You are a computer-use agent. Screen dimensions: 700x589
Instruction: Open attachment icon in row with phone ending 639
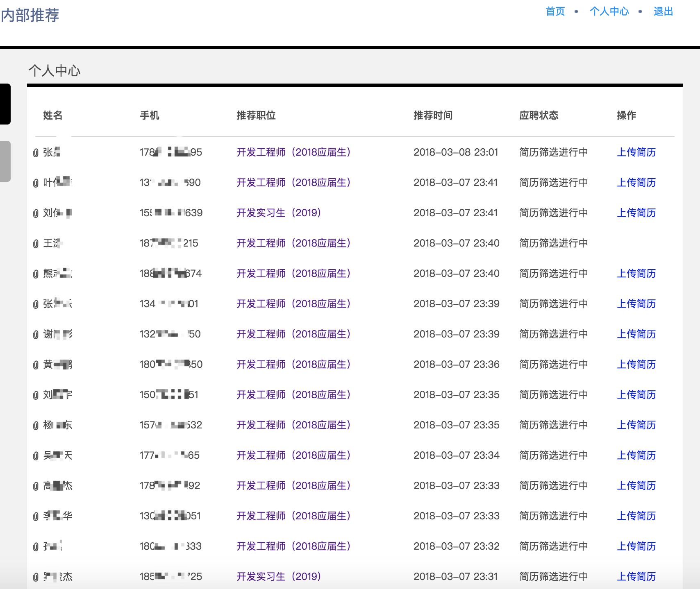click(36, 213)
